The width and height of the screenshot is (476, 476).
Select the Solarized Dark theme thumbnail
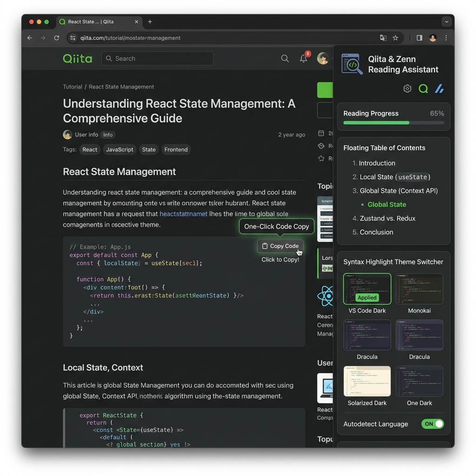tap(367, 381)
